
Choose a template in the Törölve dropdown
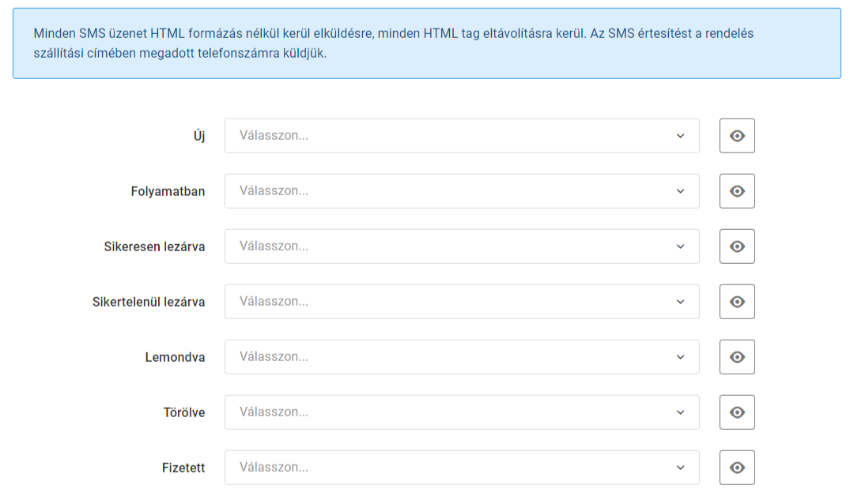pos(462,412)
